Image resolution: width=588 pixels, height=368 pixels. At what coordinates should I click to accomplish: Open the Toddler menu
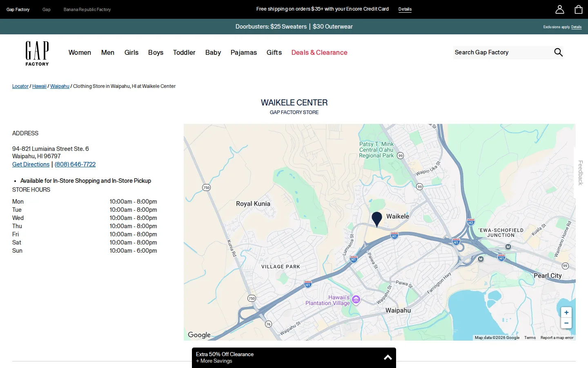tap(184, 52)
